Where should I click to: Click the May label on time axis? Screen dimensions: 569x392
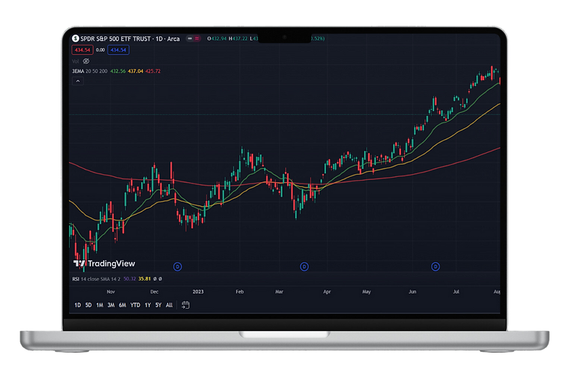point(366,292)
